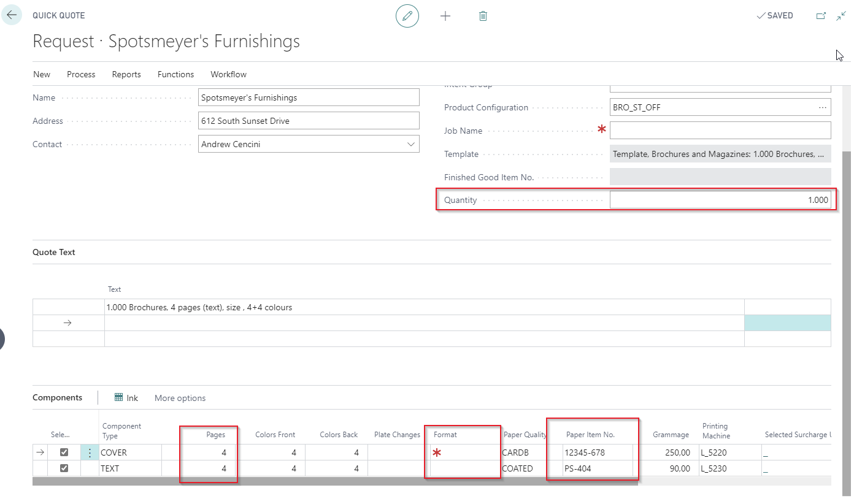Click the Template field value

[720, 154]
